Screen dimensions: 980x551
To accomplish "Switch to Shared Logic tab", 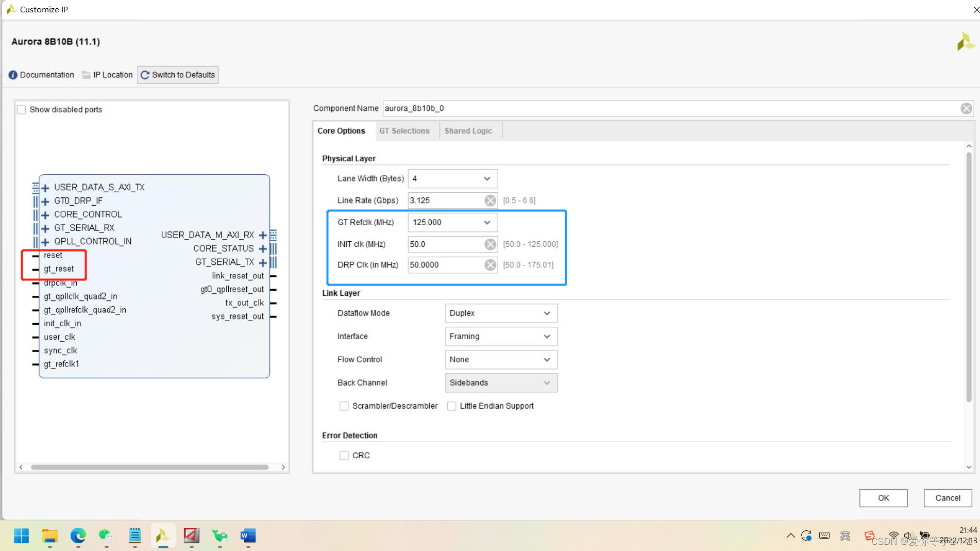I will click(x=468, y=131).
